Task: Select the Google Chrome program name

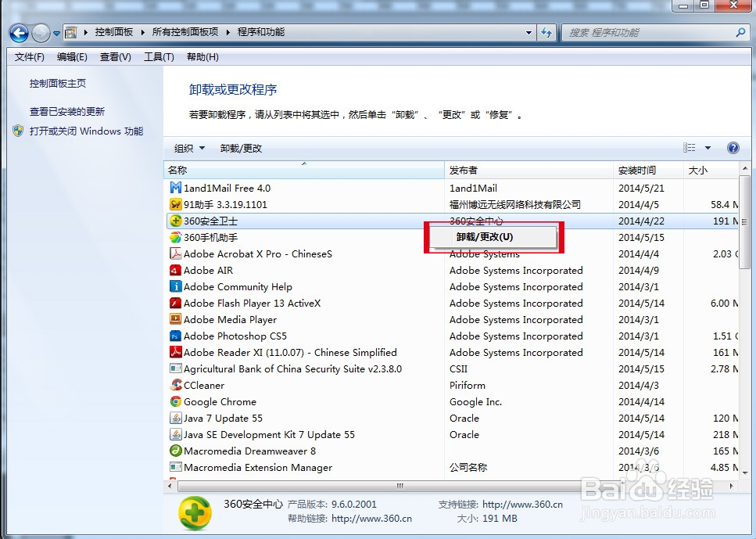Action: 220,401
